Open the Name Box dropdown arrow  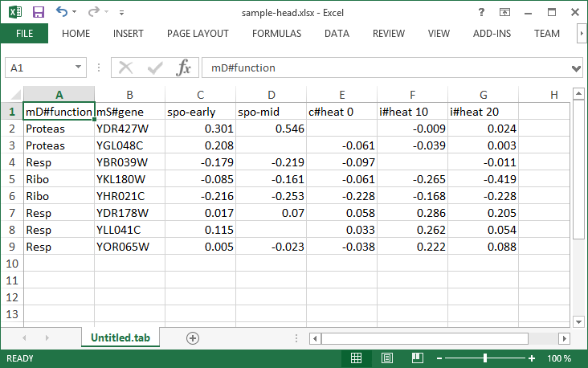tap(78, 68)
